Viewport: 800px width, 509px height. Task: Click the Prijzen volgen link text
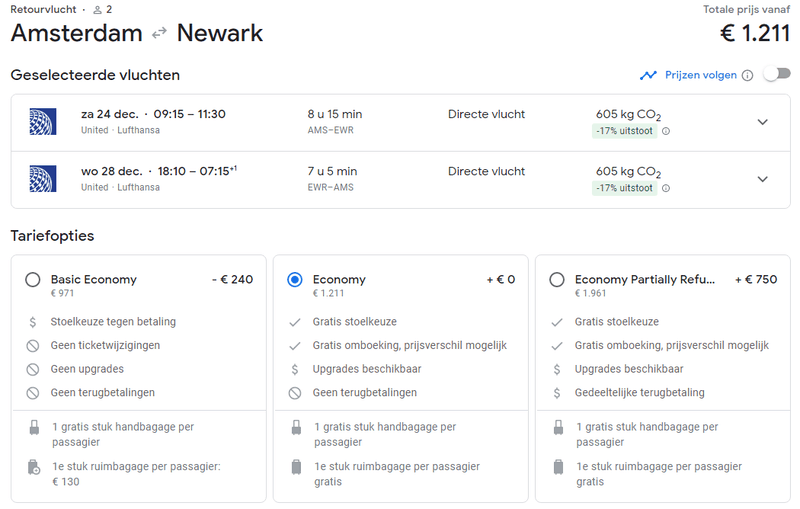point(700,75)
